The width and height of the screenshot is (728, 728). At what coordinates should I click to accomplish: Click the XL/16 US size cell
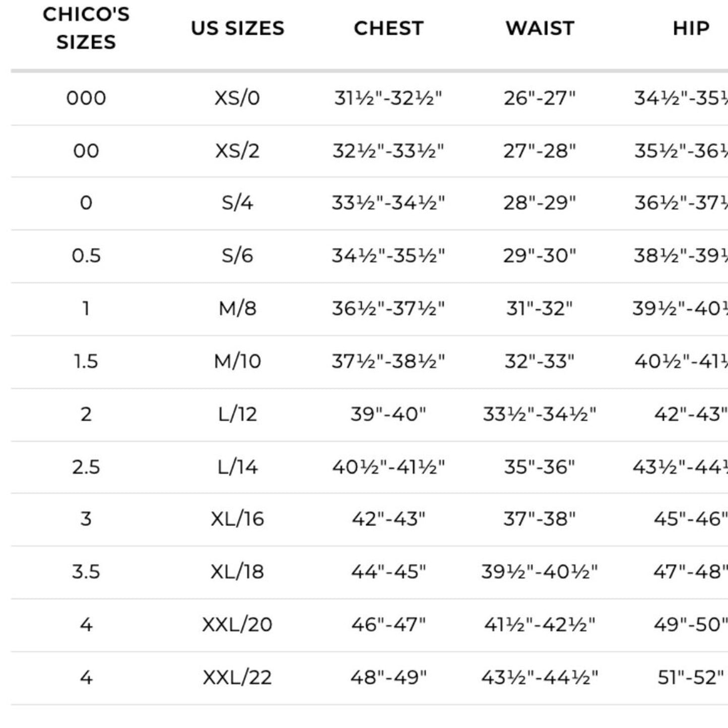coord(237,519)
